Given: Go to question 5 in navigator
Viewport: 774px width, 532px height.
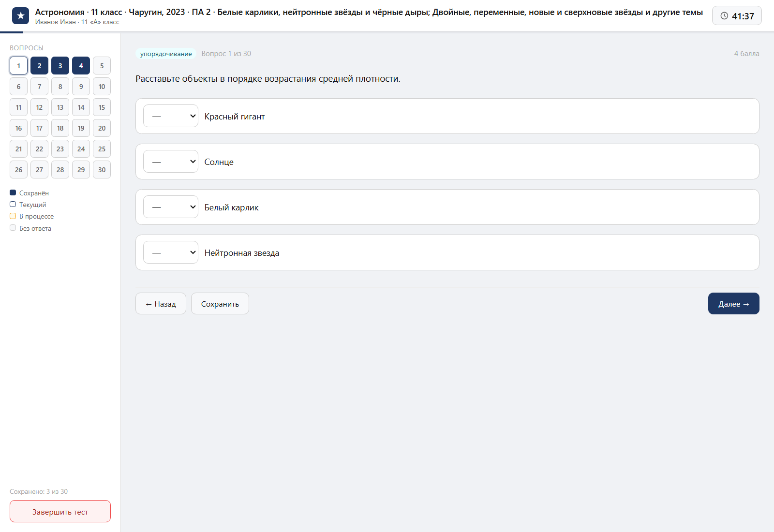Looking at the screenshot, I should pyautogui.click(x=102, y=66).
